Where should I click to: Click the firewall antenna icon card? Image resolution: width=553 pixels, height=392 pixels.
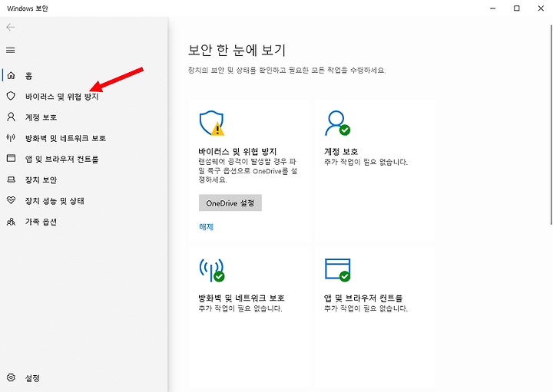(212, 270)
